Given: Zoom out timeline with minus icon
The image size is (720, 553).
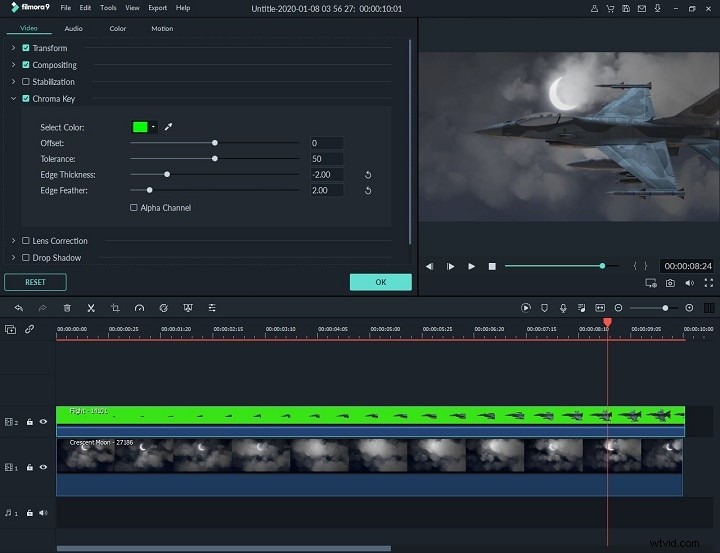Looking at the screenshot, I should click(619, 308).
